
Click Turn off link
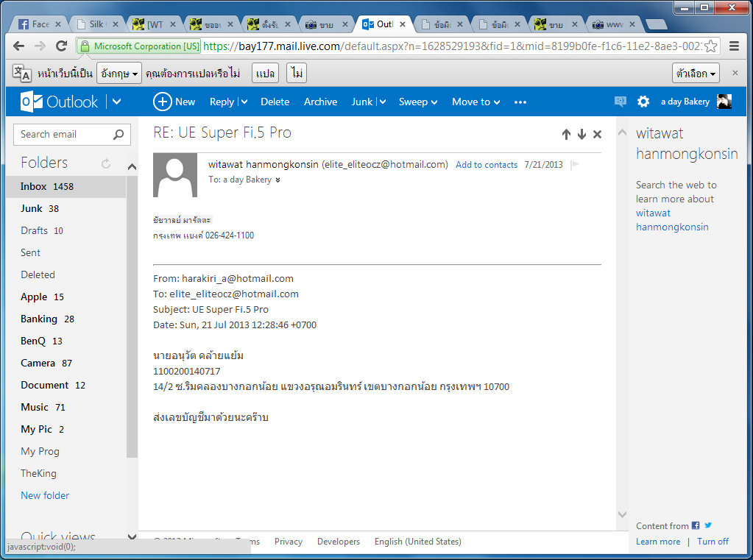(x=713, y=542)
